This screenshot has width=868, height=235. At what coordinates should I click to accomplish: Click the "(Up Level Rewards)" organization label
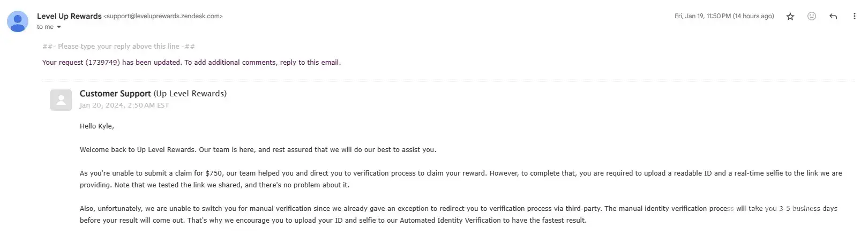(190, 94)
